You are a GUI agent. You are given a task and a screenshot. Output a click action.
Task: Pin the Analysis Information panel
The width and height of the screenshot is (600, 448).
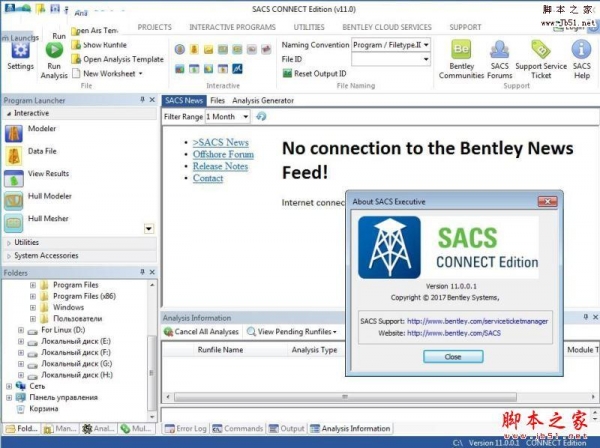point(585,317)
